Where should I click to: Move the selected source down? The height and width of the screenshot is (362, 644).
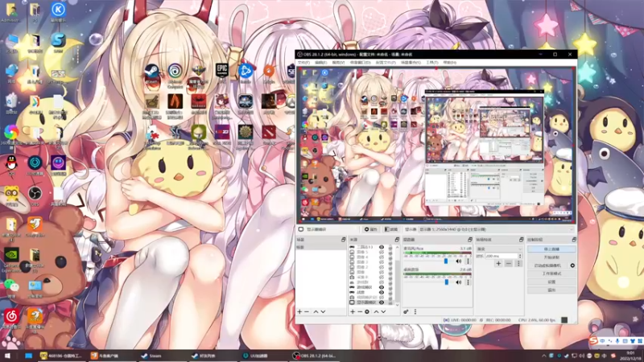click(x=383, y=312)
